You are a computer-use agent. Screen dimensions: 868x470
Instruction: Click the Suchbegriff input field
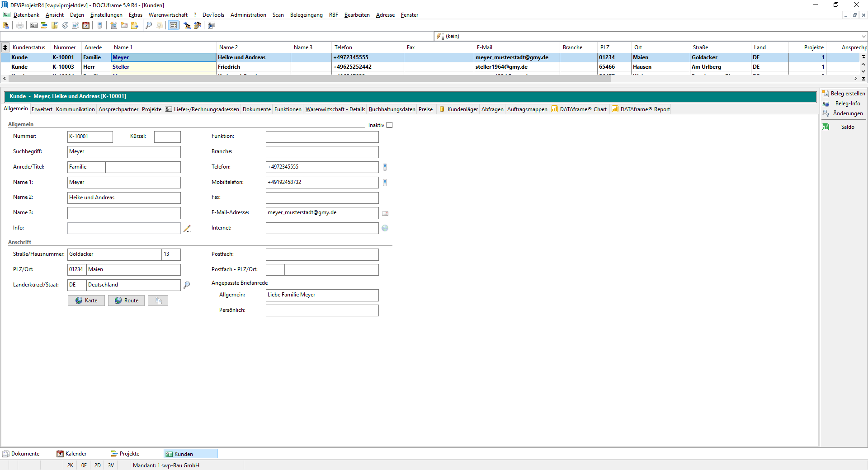pos(124,152)
